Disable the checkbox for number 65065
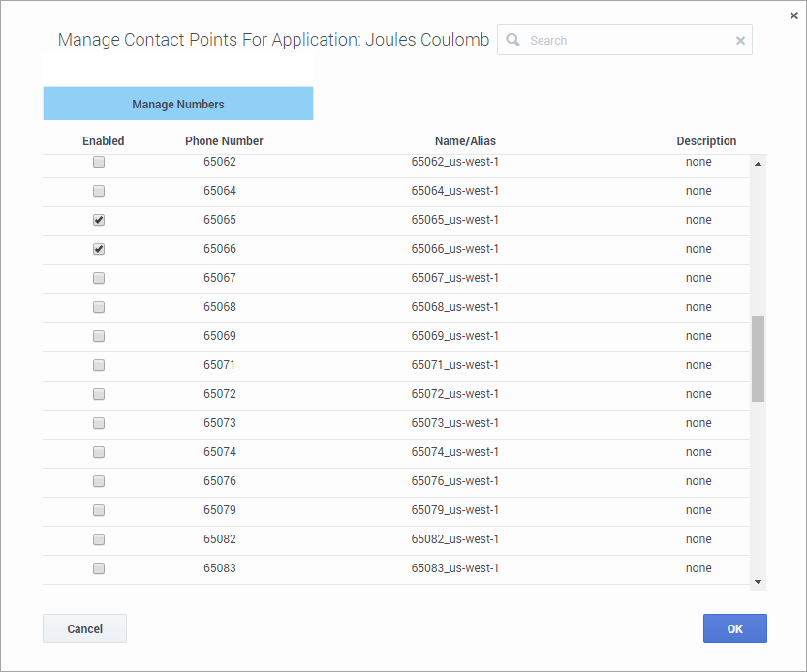Screen dimensions: 807x672 tap(99, 220)
